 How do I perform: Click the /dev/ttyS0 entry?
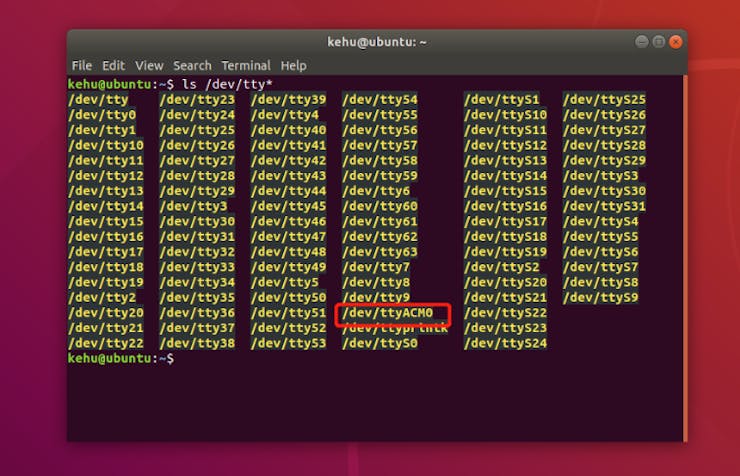pyautogui.click(x=380, y=343)
